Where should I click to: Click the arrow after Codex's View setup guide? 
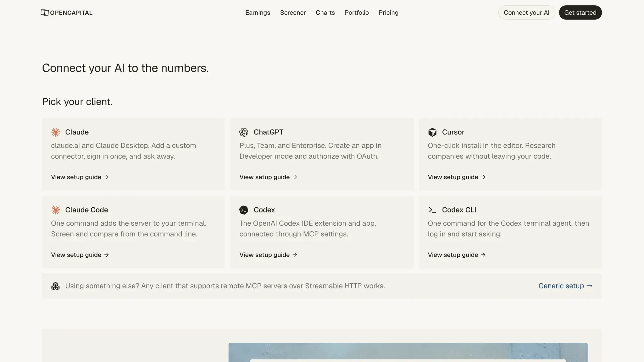(295, 255)
